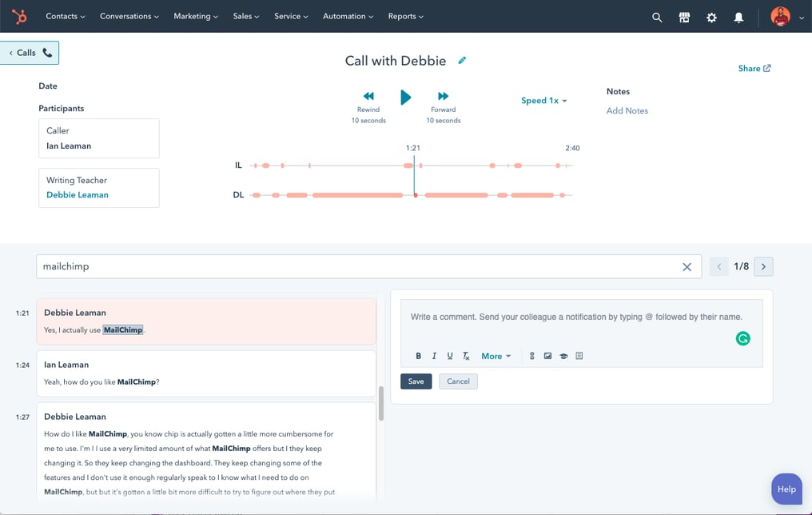Save the comment

pos(416,381)
